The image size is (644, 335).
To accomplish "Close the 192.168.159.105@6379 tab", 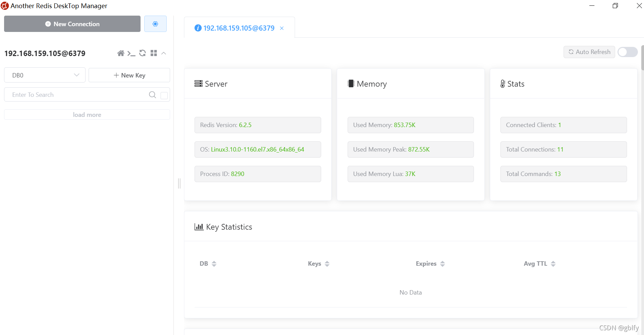I will coord(282,28).
